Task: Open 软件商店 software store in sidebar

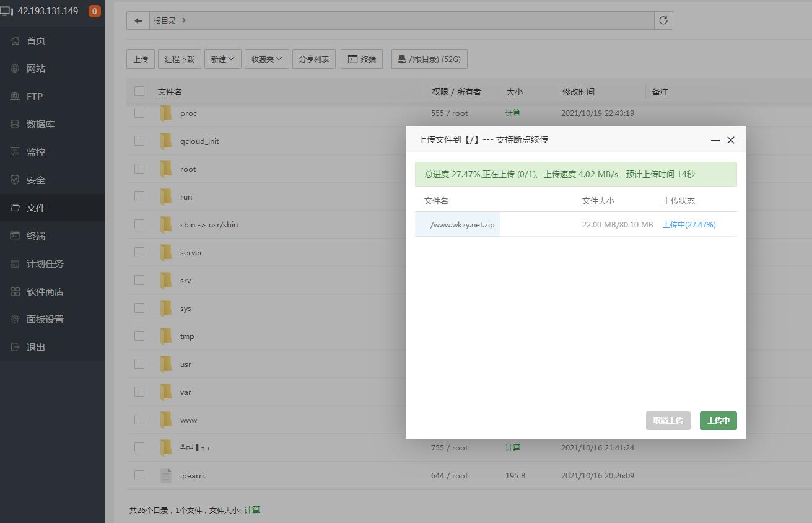Action: click(x=45, y=291)
